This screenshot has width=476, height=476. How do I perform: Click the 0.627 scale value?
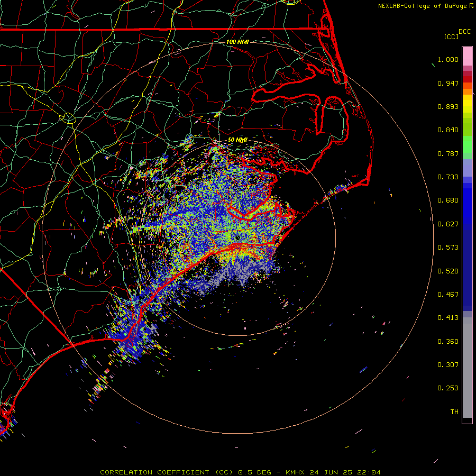click(x=448, y=224)
